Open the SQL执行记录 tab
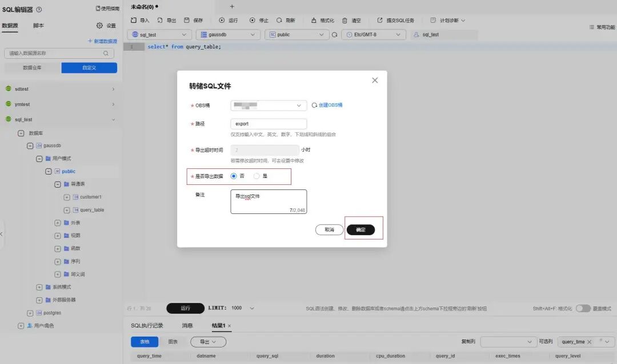617x364 pixels. pyautogui.click(x=147, y=326)
